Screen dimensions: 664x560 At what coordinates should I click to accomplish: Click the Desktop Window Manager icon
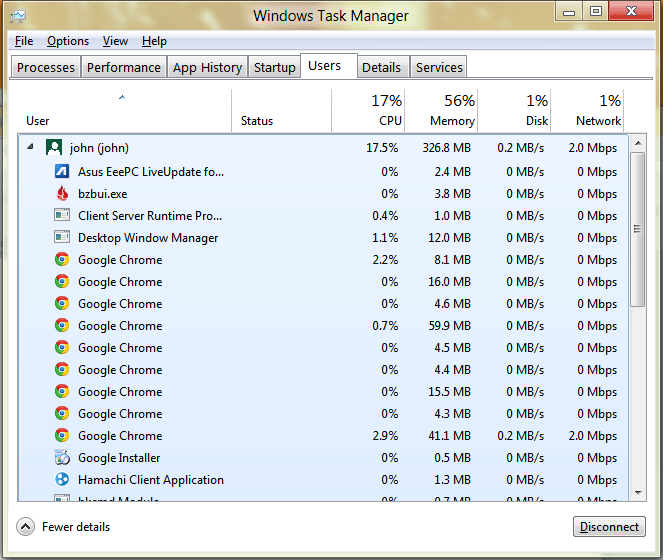click(x=62, y=237)
